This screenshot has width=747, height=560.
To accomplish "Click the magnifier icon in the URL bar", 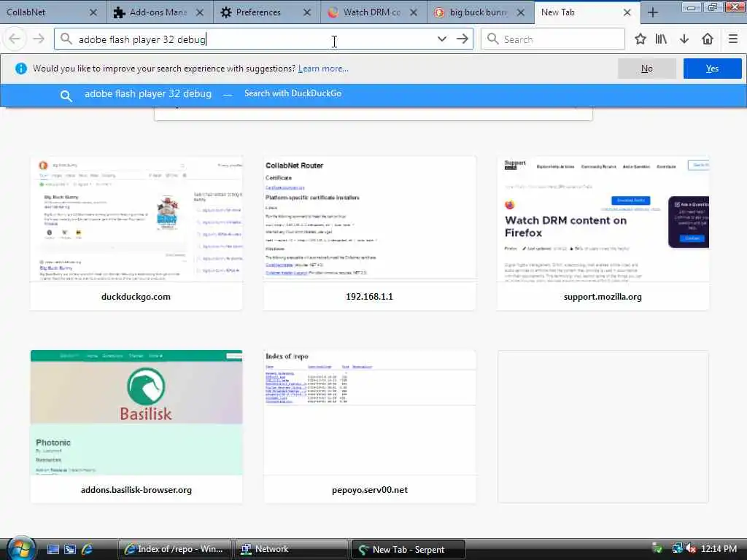I will [x=66, y=39].
